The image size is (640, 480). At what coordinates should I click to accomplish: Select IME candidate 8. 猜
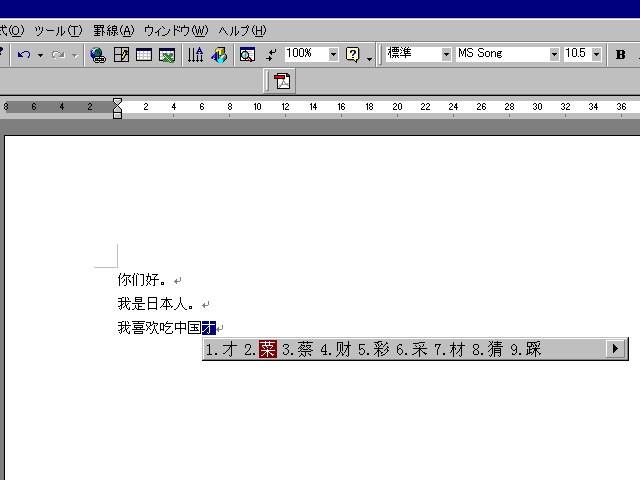pos(488,349)
